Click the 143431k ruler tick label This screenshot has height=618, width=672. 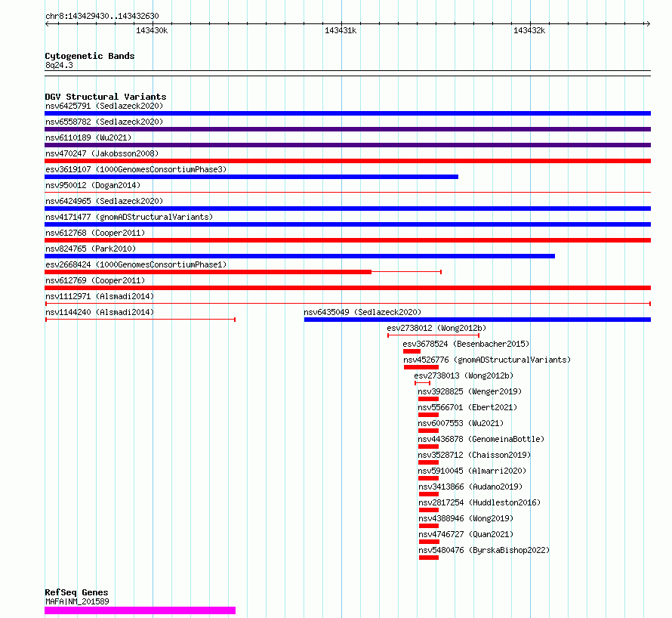(341, 30)
